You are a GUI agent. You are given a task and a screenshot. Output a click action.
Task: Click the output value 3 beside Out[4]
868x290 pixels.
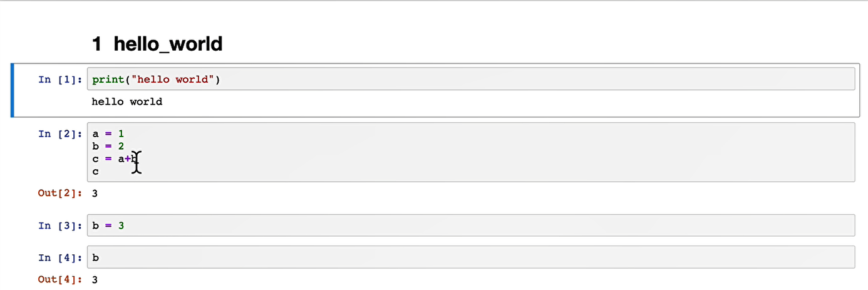[x=95, y=279]
